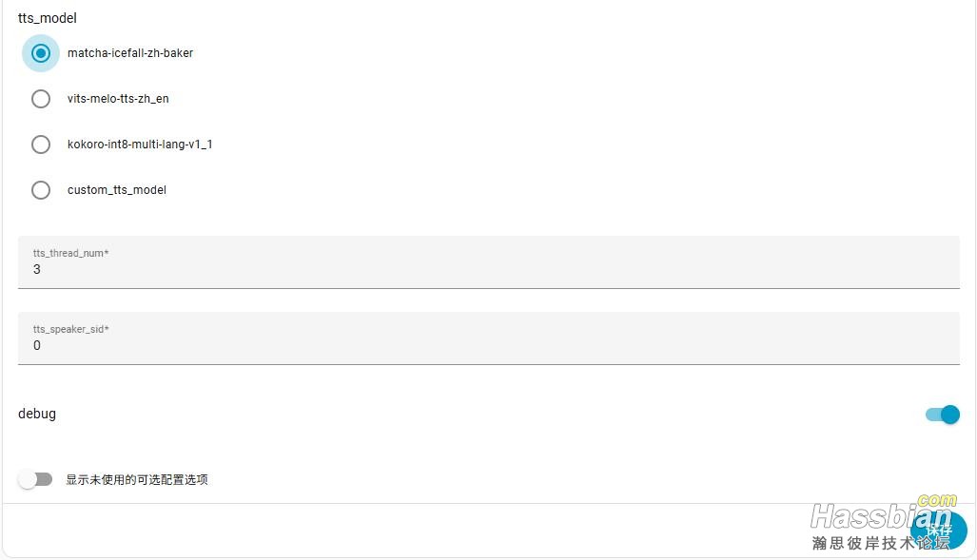Enable 显示未使用的可选配置选项 toggle

pyautogui.click(x=36, y=479)
